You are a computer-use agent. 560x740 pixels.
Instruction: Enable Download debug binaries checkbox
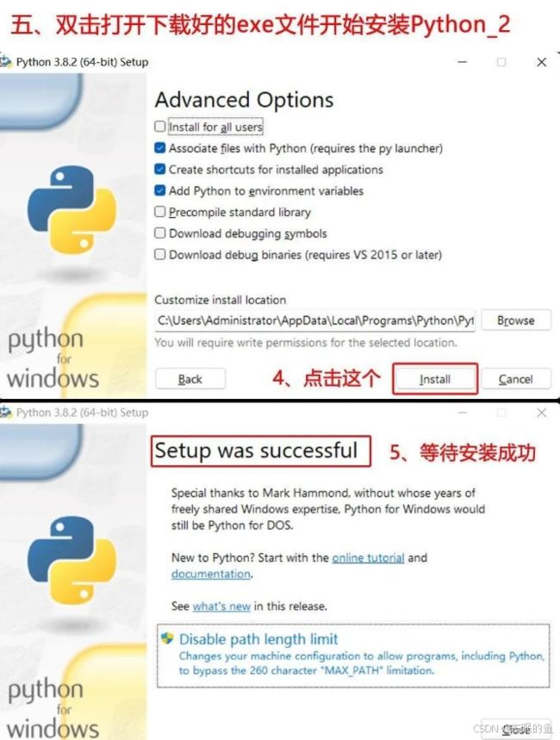[x=160, y=254]
